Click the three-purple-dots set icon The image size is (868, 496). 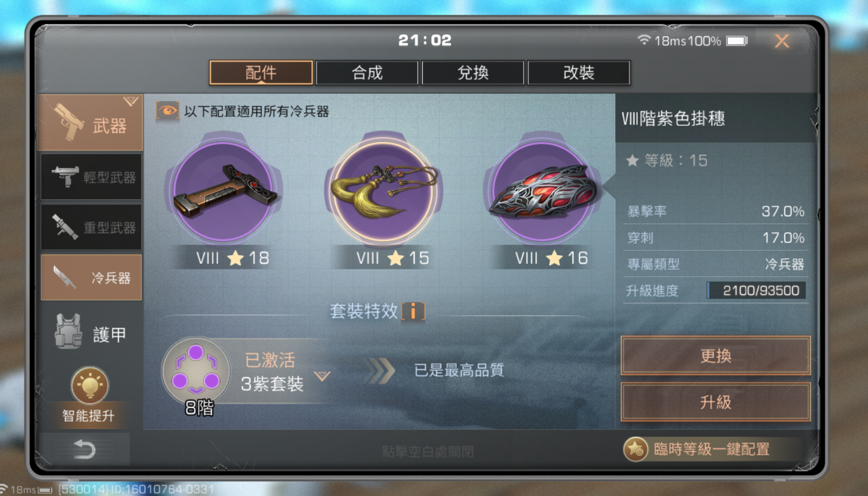click(x=196, y=371)
